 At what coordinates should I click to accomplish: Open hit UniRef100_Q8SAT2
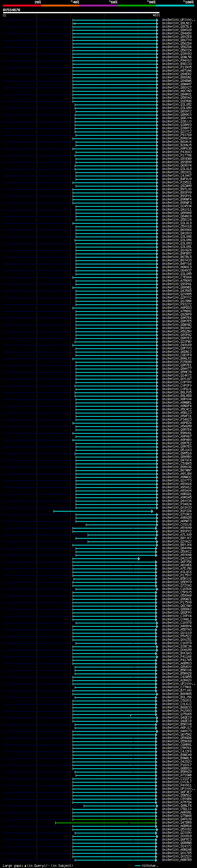[x=177, y=111]
